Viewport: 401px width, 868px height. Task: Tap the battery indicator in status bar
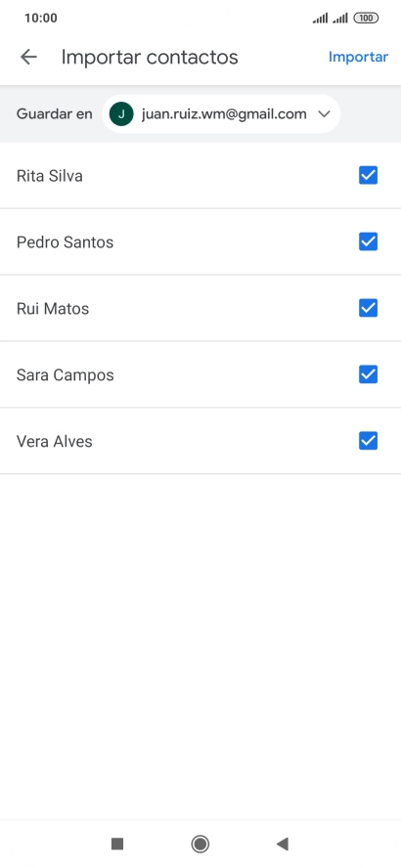(366, 19)
